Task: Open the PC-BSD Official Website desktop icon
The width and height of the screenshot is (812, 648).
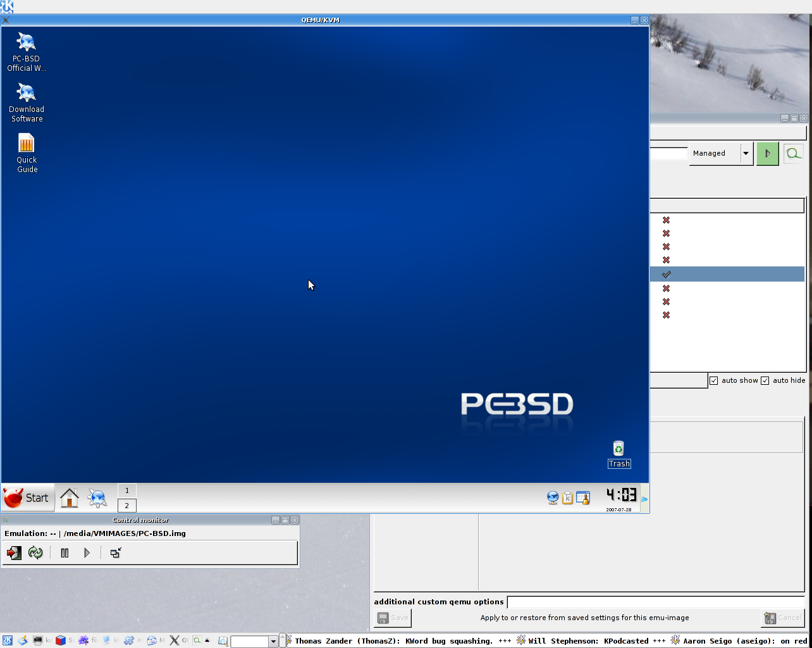Action: coord(27,52)
